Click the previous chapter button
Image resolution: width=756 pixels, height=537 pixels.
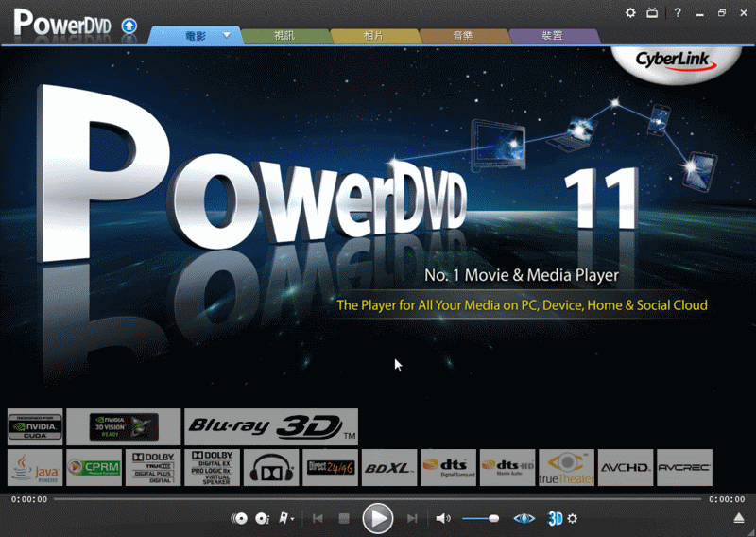[318, 519]
